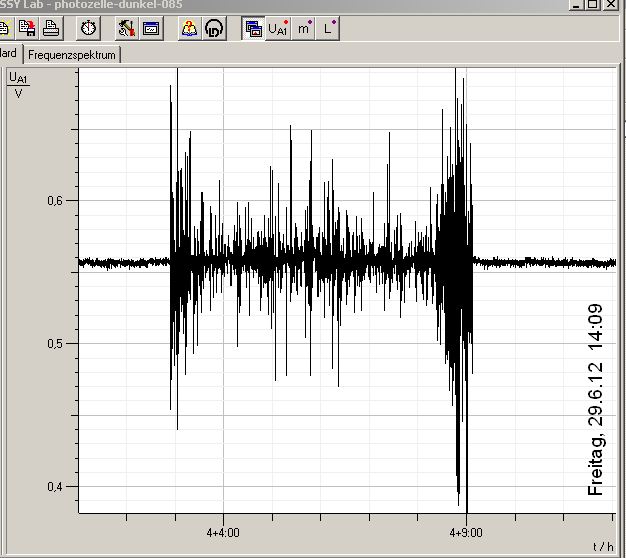Switch to the Frequenzspektrum tab
Viewport: 626px width, 558px height.
[72, 55]
